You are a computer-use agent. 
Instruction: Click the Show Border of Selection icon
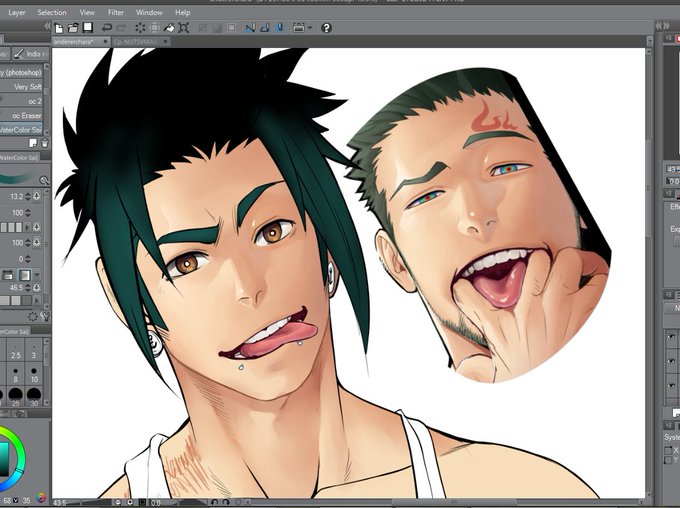[x=232, y=28]
